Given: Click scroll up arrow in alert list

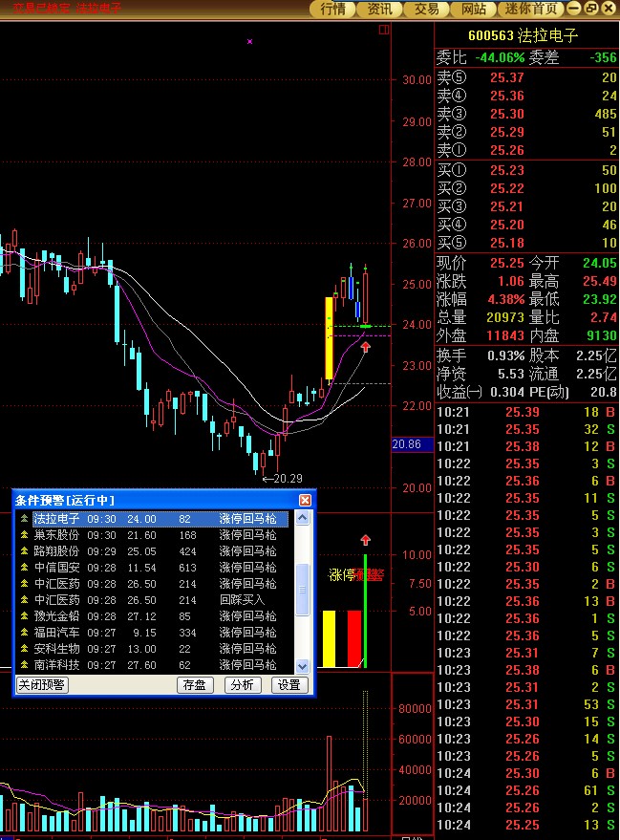Looking at the screenshot, I should click(302, 518).
